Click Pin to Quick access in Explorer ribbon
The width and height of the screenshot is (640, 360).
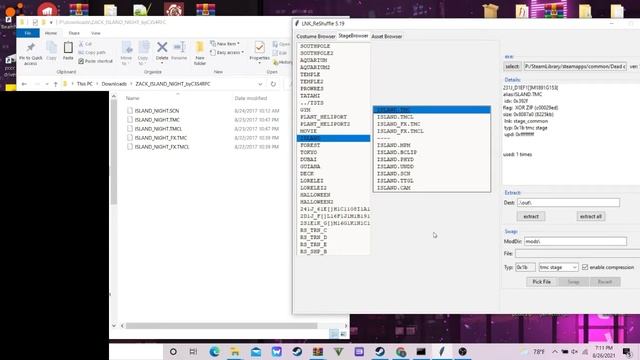31,53
